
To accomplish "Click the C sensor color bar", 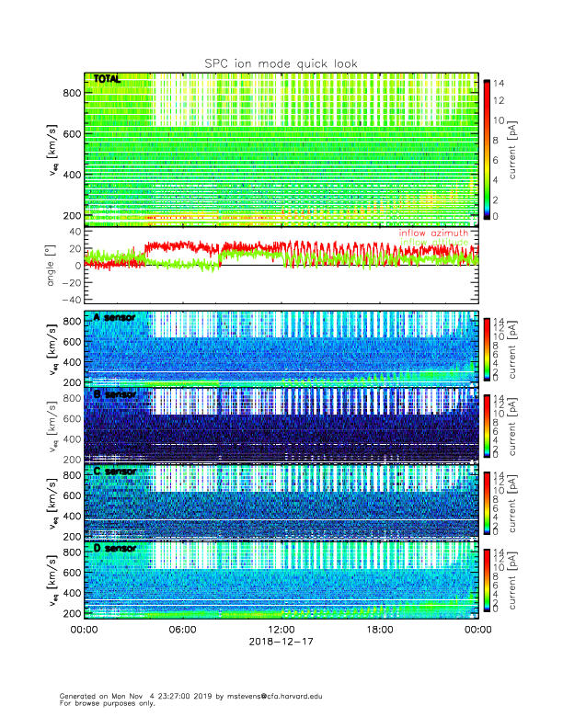I will (487, 502).
